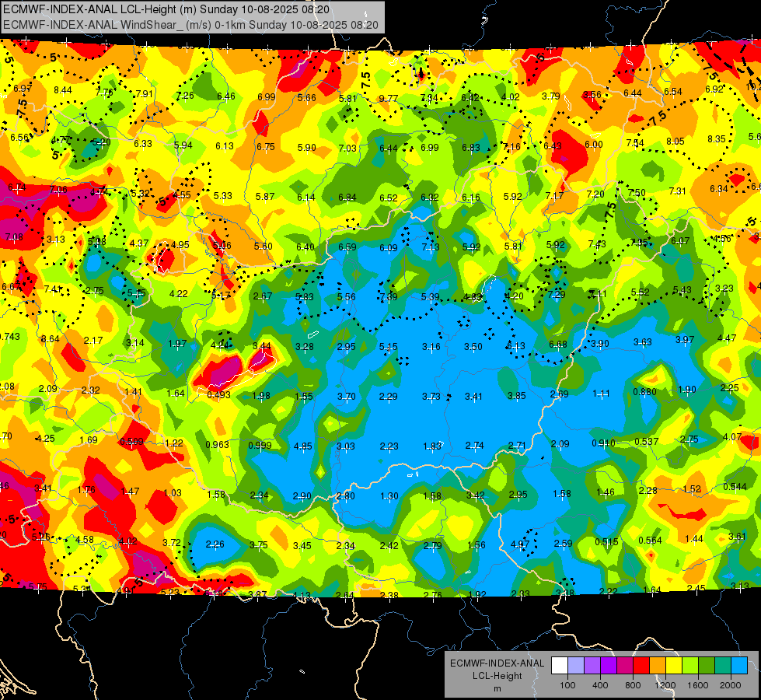Click the pale lavender legend swatch above 100

[x=576, y=666]
